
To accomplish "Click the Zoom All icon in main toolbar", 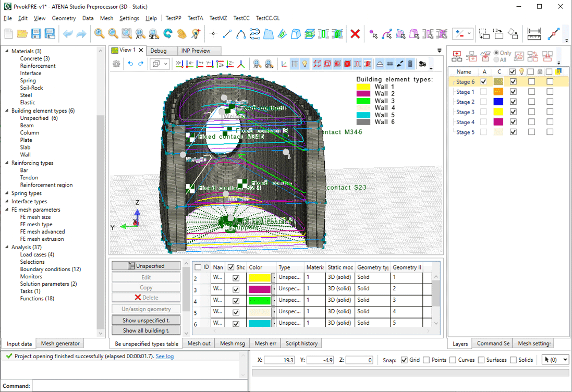I will click(x=140, y=34).
